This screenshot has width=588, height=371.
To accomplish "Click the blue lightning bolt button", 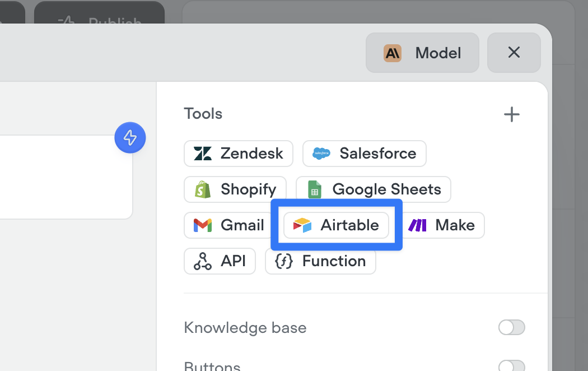I will (x=130, y=138).
